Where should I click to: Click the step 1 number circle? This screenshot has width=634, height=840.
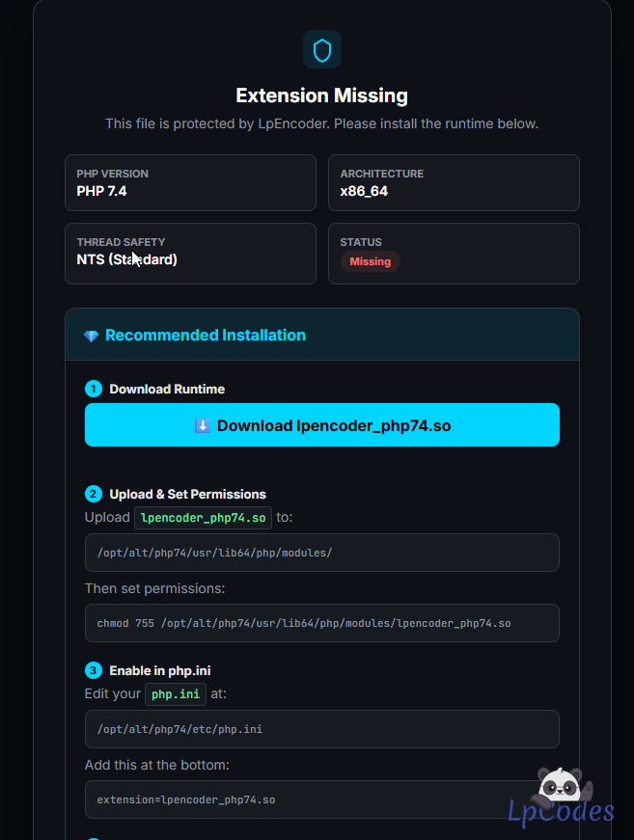[x=94, y=389]
